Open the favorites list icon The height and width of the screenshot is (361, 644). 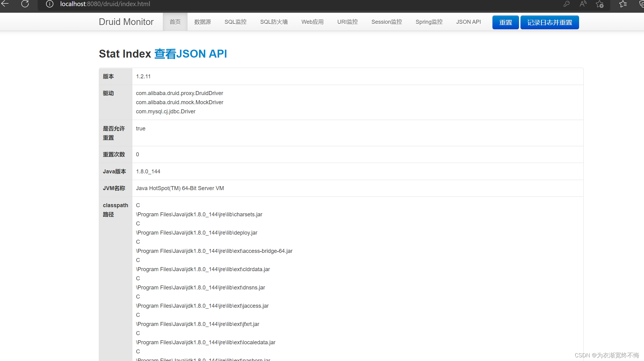pyautogui.click(x=623, y=4)
